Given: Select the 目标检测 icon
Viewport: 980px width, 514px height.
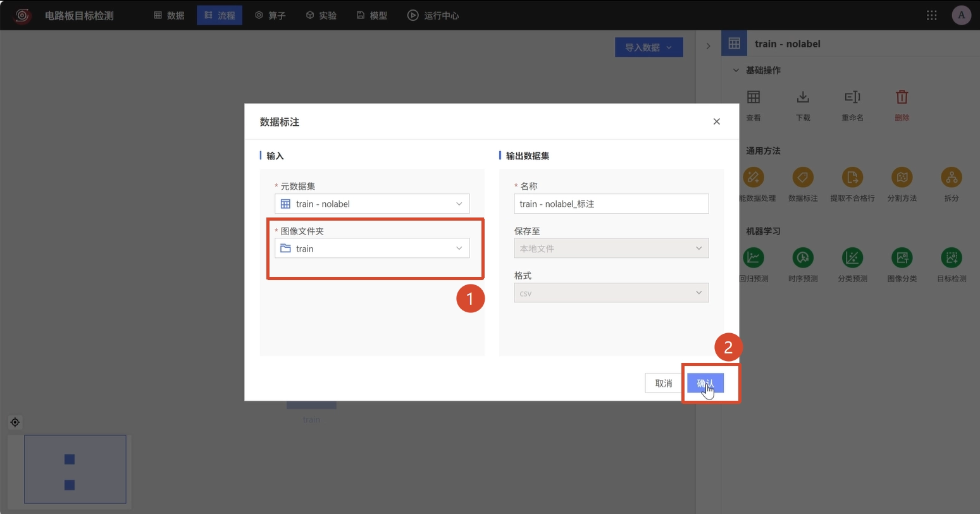Looking at the screenshot, I should tap(952, 258).
